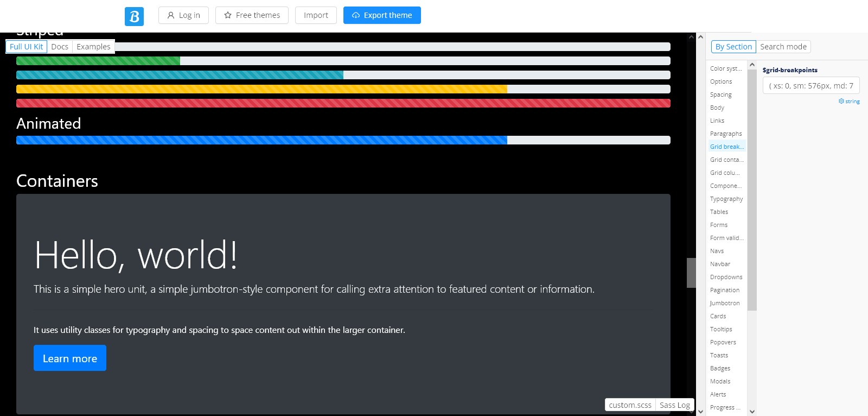Click the gear icon beside string type
Viewport: 868px width, 416px height.
841,101
